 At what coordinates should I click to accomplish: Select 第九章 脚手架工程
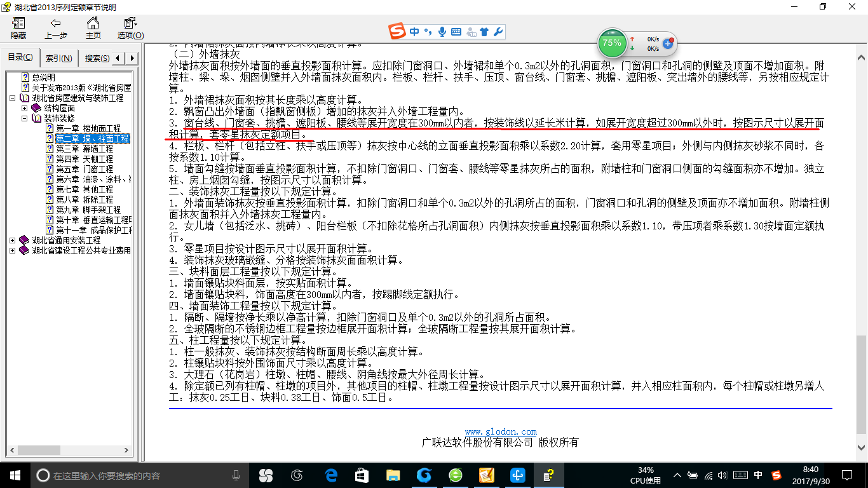point(88,210)
